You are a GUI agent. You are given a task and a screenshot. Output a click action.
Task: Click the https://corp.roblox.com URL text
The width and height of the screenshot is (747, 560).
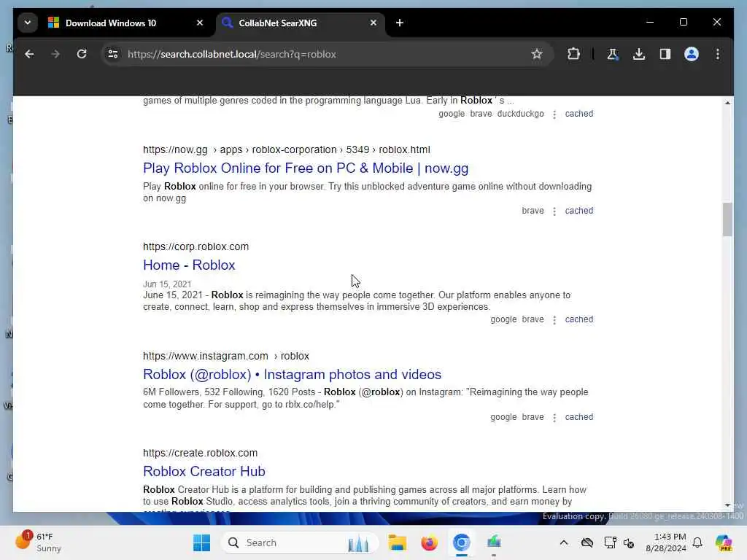pyautogui.click(x=196, y=246)
